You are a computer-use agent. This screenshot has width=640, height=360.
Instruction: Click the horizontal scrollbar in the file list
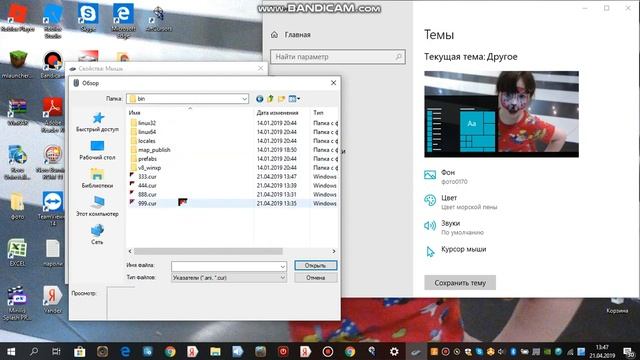click(x=208, y=251)
